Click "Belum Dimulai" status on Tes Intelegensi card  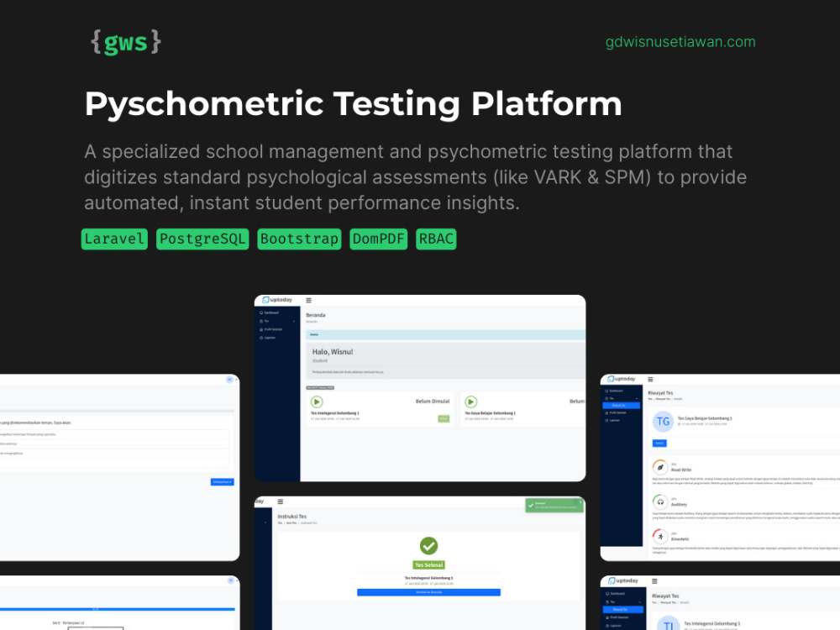click(x=433, y=402)
